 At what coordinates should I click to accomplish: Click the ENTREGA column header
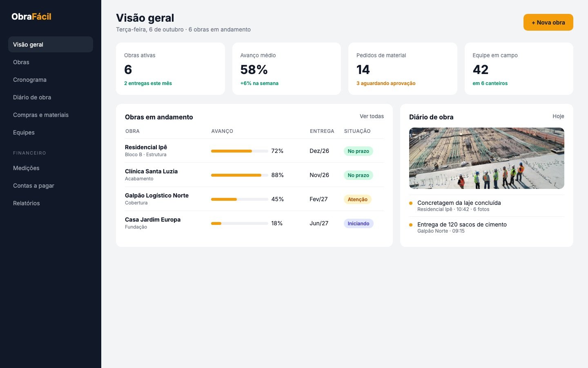tap(322, 131)
